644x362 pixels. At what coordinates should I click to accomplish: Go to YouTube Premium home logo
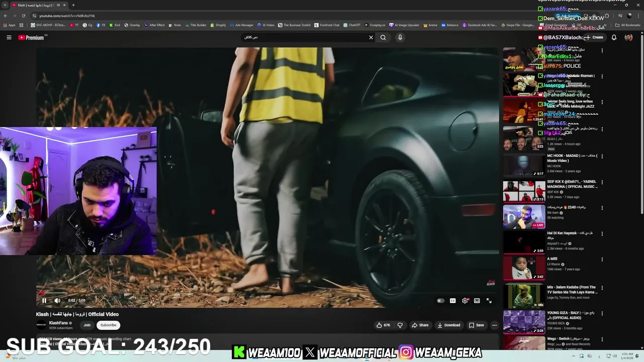click(x=32, y=37)
